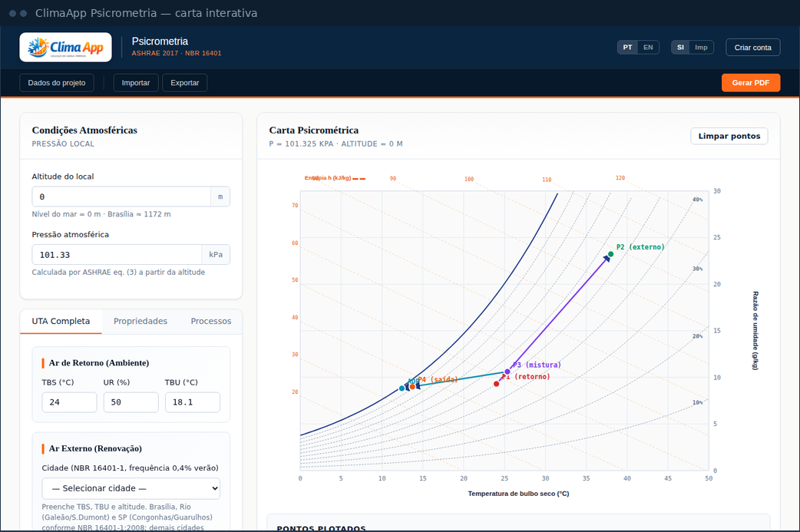The image size is (800, 532).
Task: Switch to Processos tab
Action: 210,321
